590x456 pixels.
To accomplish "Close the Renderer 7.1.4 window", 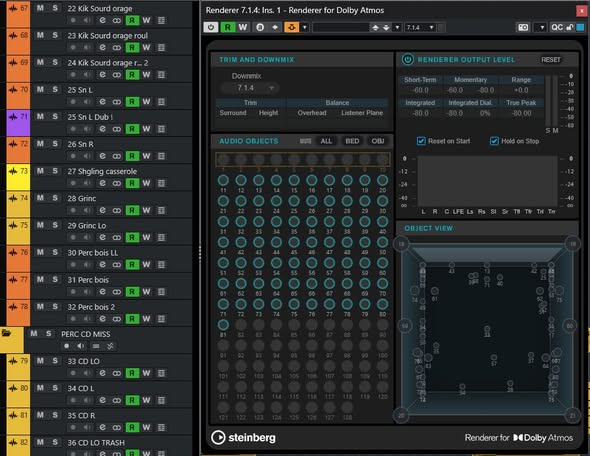I will 581,10.
